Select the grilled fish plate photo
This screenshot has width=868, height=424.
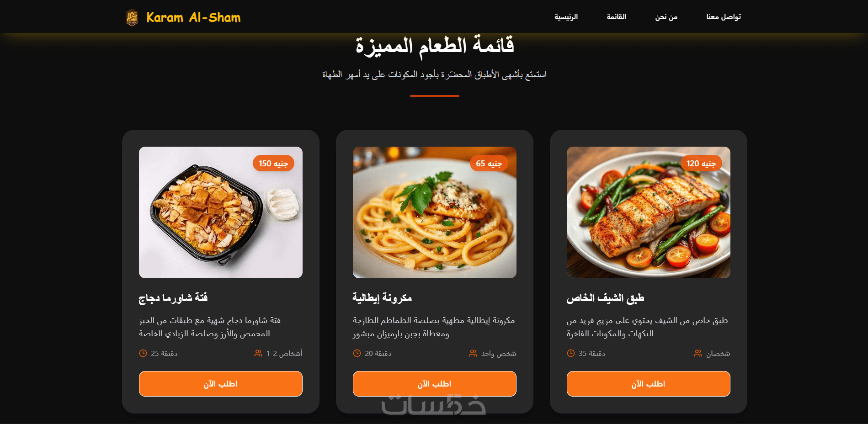click(x=649, y=212)
